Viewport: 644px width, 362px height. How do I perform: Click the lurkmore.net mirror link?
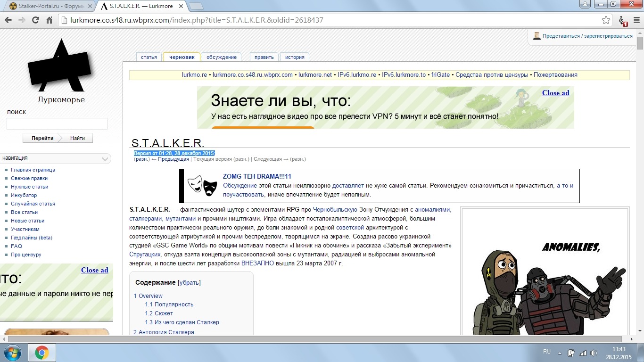[x=315, y=75]
